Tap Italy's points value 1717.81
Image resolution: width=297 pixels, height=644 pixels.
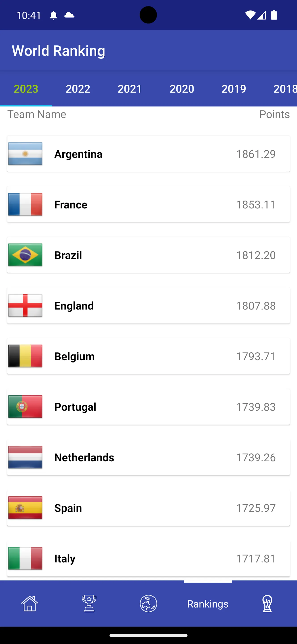(x=256, y=559)
